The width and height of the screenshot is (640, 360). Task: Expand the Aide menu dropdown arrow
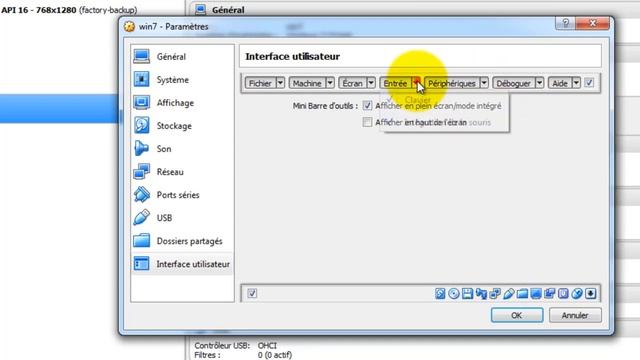coord(576,83)
